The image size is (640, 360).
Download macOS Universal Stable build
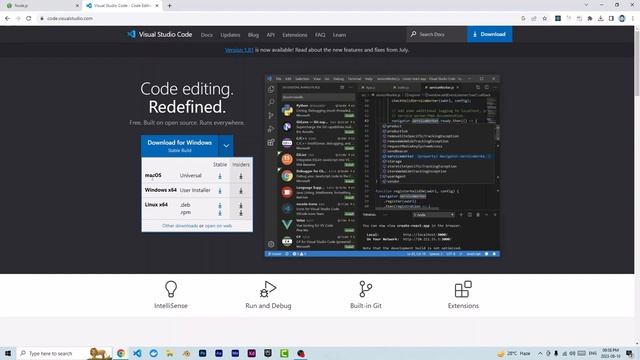(220, 176)
